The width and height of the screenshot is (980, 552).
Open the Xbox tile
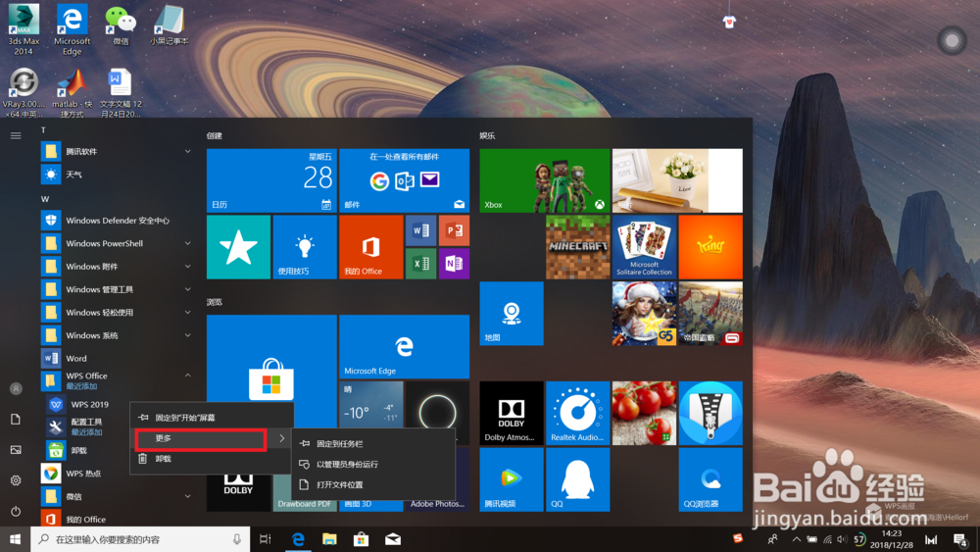pos(544,180)
